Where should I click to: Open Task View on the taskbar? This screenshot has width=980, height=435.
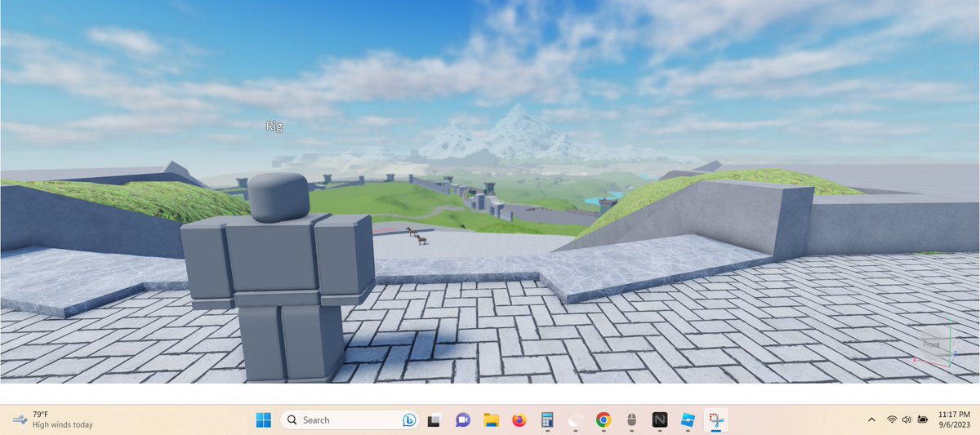pos(435,419)
